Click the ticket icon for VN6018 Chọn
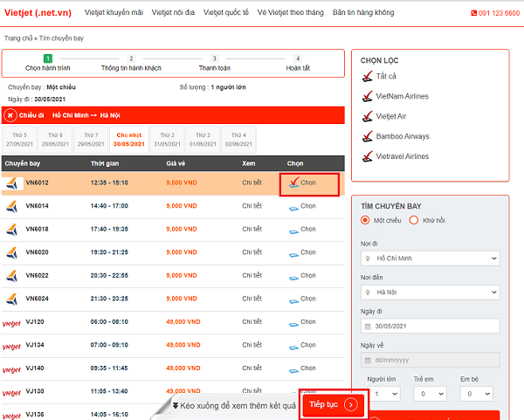 [x=293, y=231]
